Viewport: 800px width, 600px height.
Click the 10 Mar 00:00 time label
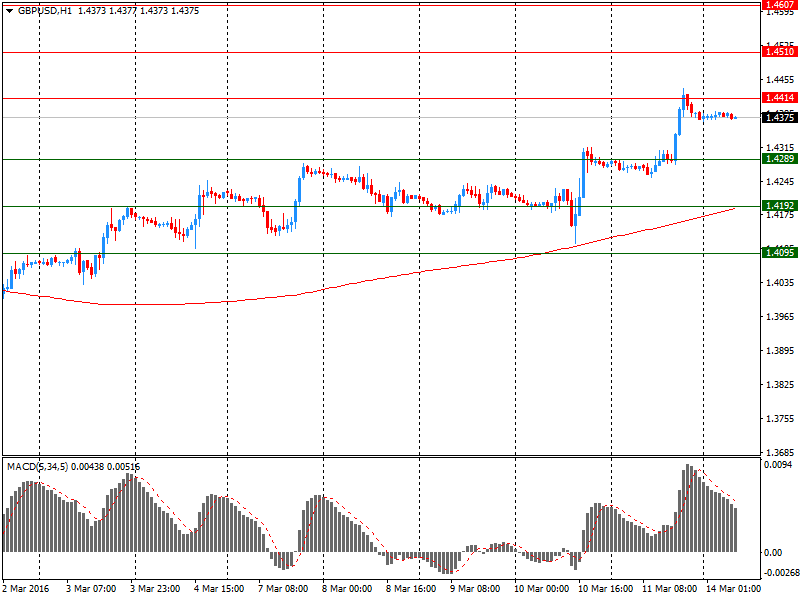coord(541,589)
